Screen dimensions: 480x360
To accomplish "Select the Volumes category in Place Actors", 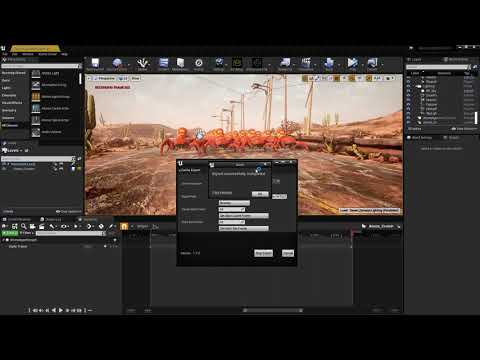I will point(8,118).
